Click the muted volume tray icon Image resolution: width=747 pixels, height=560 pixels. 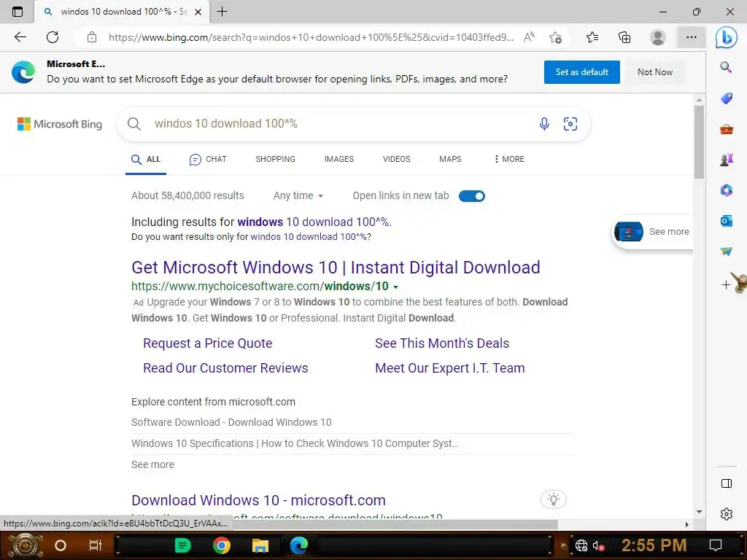(x=598, y=545)
